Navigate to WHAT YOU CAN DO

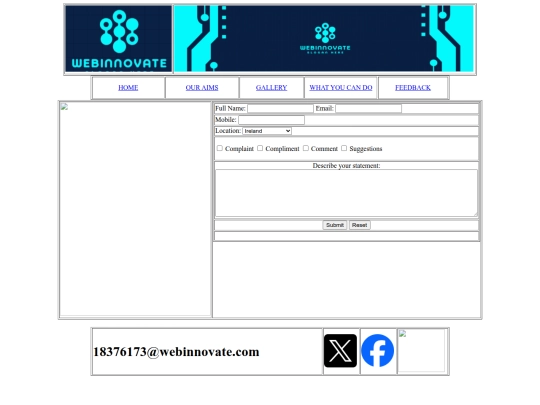(341, 87)
